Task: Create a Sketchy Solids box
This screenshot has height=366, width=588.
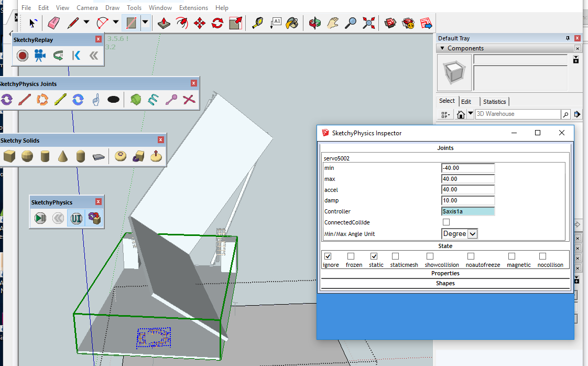Action: tap(9, 156)
